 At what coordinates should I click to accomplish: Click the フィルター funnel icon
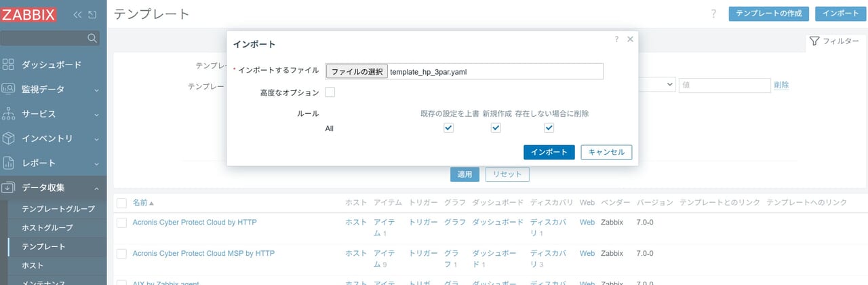pyautogui.click(x=815, y=41)
